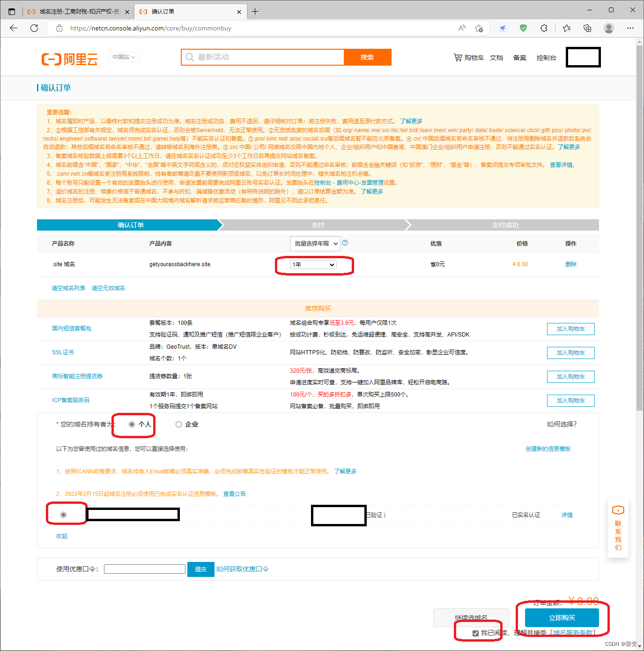Click 清空域名列表 link
Image resolution: width=644 pixels, height=651 pixels.
point(68,288)
